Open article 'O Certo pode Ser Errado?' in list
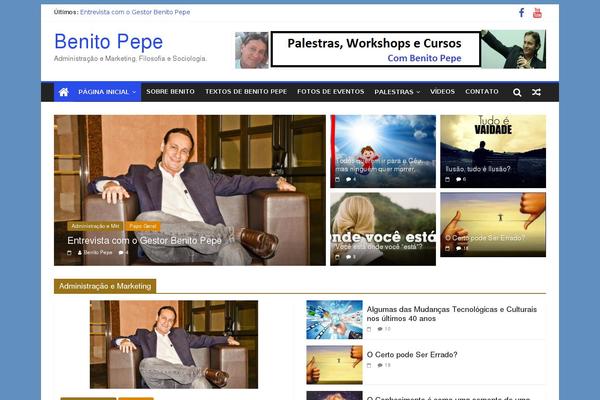600x400 pixels. point(412,355)
